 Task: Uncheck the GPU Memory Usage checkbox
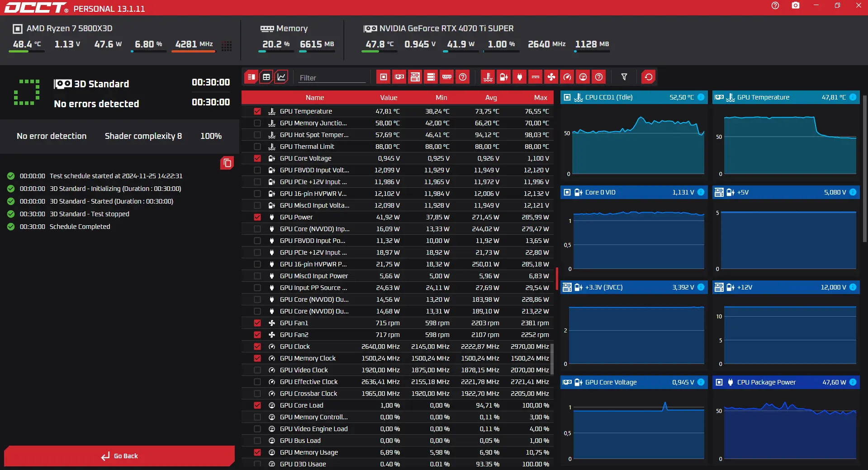tap(257, 452)
